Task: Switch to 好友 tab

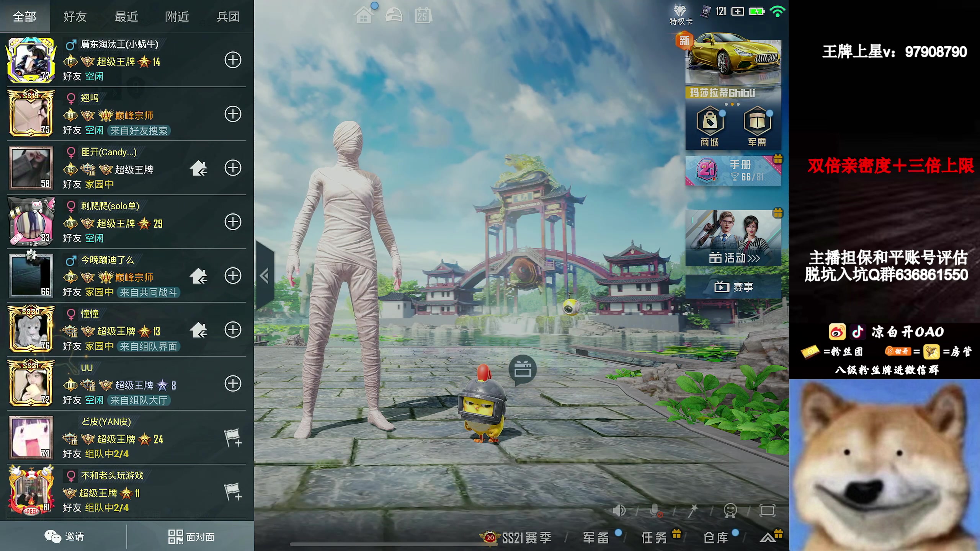Action: pyautogui.click(x=75, y=16)
